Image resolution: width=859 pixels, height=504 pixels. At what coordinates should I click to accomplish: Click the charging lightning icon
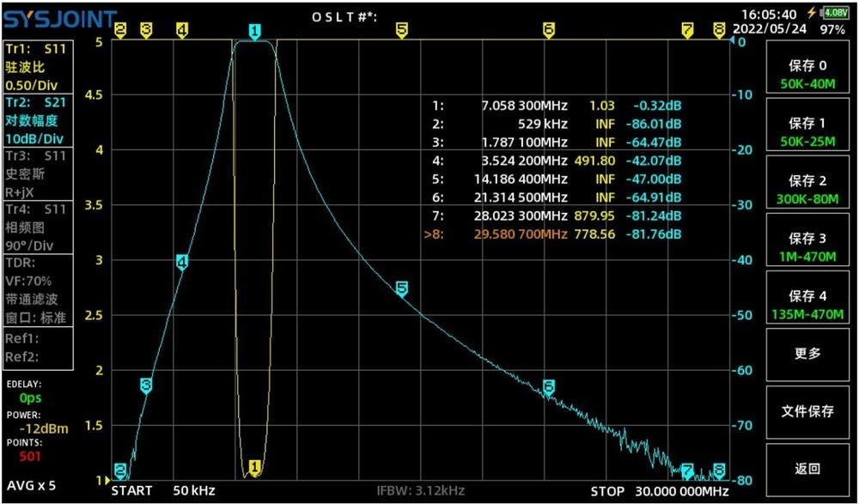pos(813,11)
